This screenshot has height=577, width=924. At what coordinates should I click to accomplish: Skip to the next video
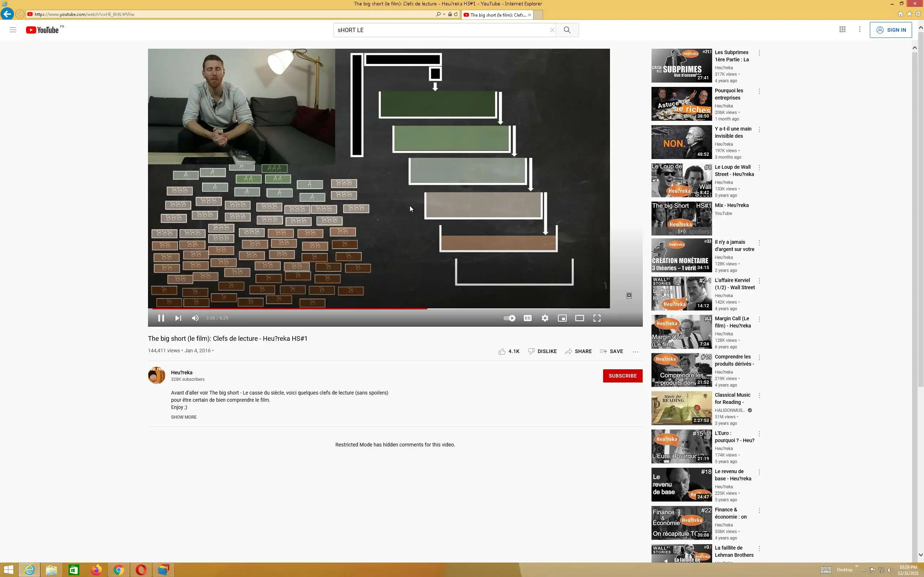pos(178,318)
